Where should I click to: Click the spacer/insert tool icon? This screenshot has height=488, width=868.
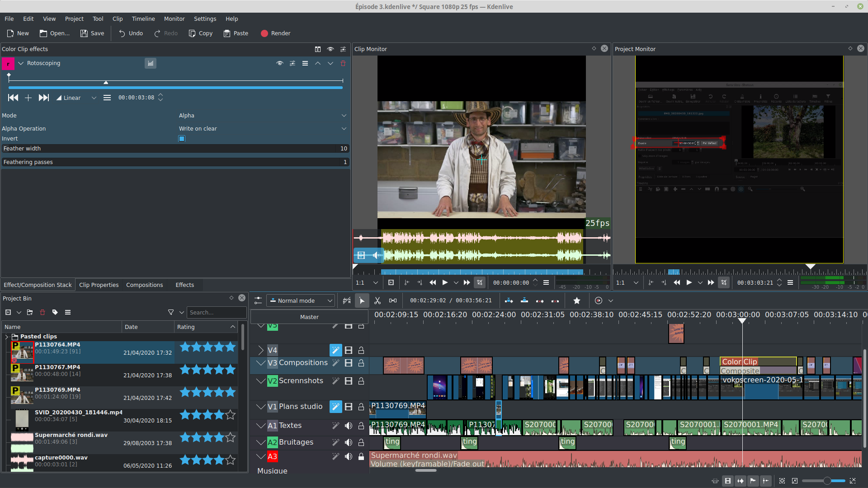[x=393, y=300]
